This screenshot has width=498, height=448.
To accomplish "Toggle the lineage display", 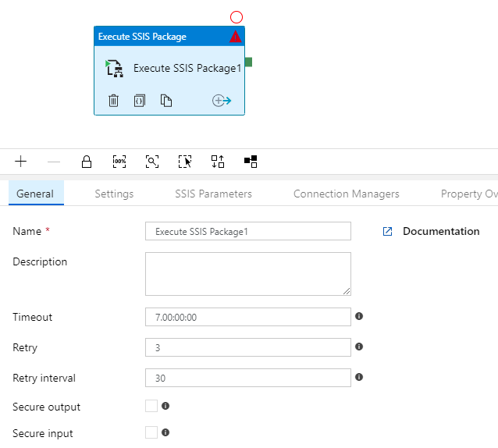I will coord(251,162).
